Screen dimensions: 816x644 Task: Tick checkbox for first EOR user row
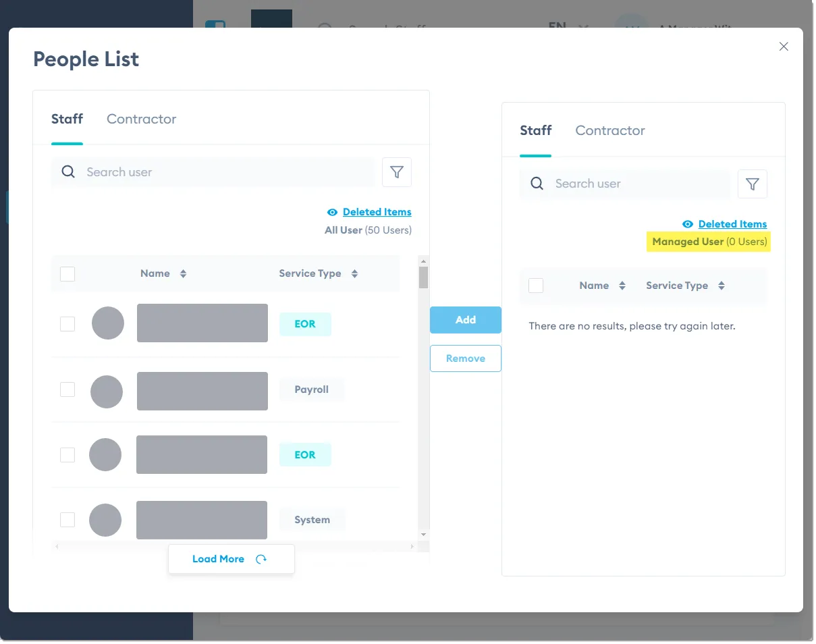point(67,324)
